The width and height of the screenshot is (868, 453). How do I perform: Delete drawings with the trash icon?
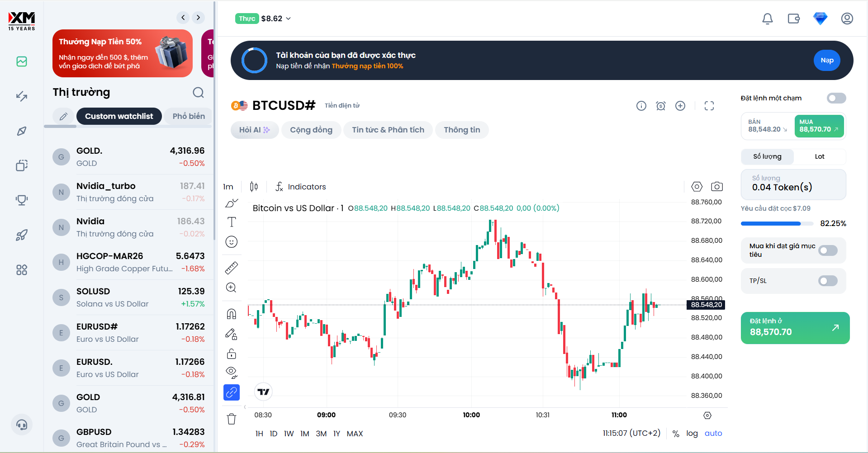[232, 419]
